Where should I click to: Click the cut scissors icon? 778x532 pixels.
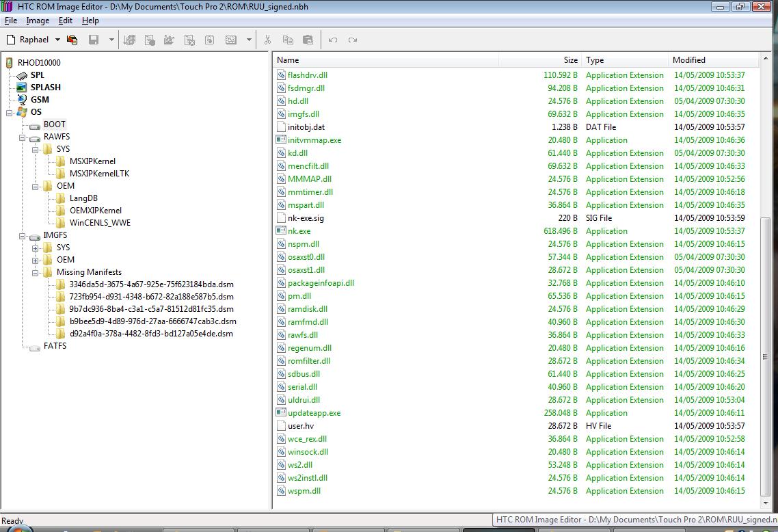pyautogui.click(x=267, y=40)
